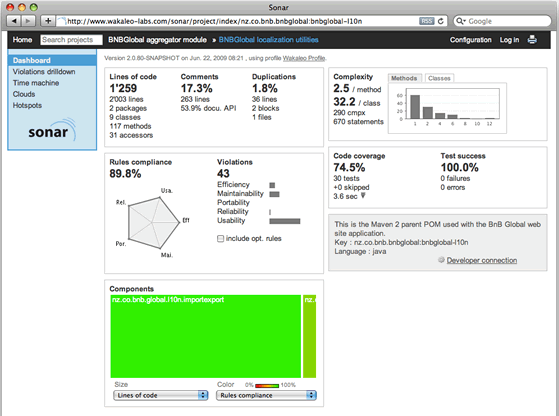Click the Reliability violations row

[x=244, y=212]
